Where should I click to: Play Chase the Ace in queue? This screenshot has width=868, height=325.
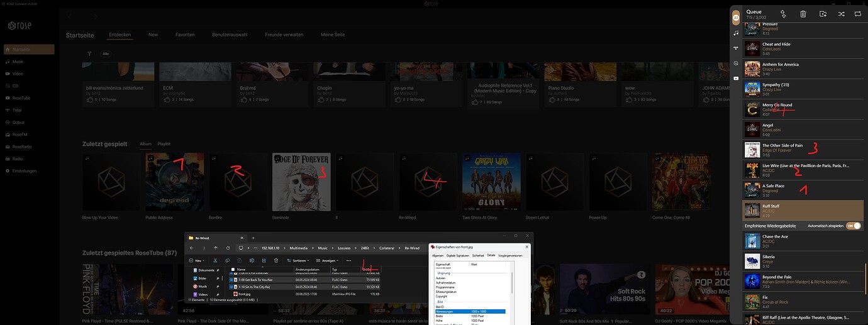point(803,241)
